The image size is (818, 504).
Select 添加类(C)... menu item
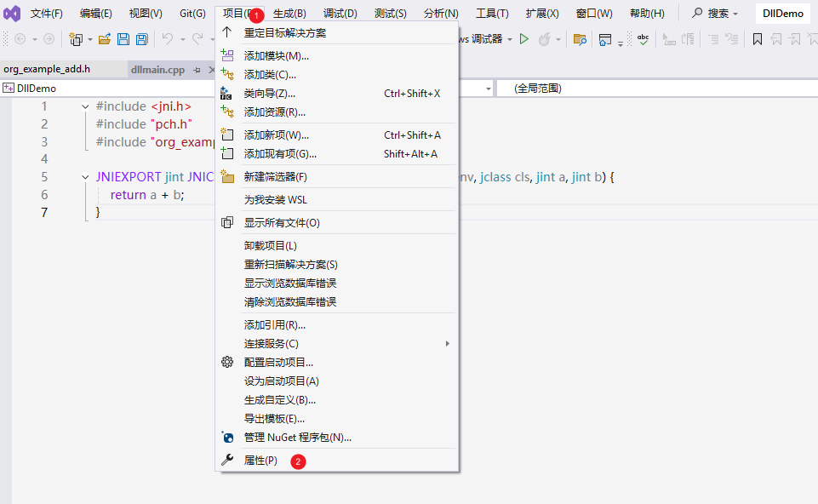pyautogui.click(x=336, y=75)
